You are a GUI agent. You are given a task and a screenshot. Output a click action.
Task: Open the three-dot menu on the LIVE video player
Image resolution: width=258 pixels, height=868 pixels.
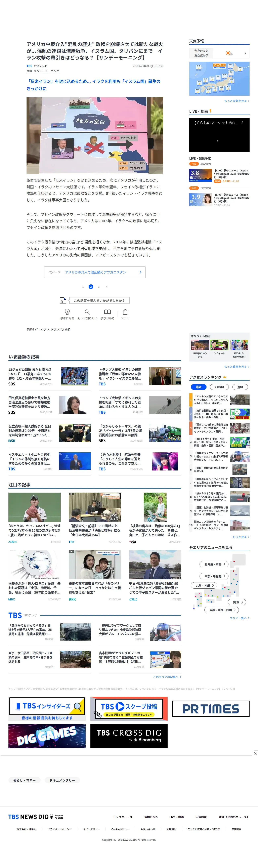(242, 123)
